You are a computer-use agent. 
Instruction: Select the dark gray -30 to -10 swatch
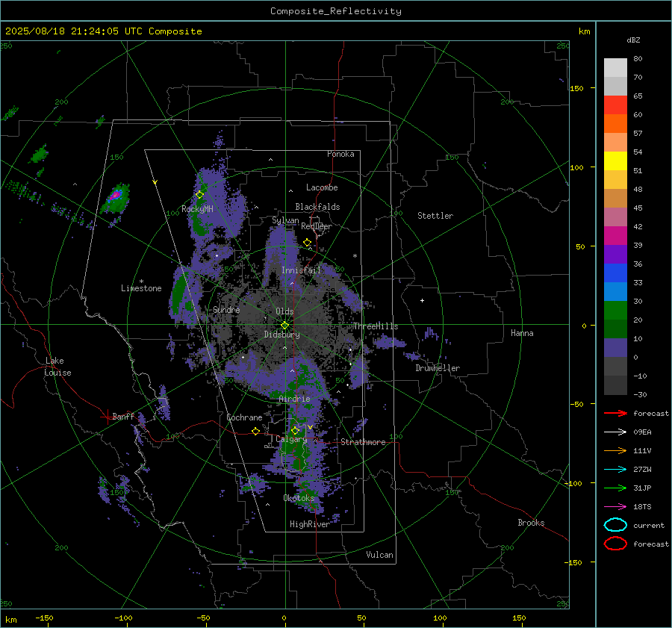tap(615, 385)
